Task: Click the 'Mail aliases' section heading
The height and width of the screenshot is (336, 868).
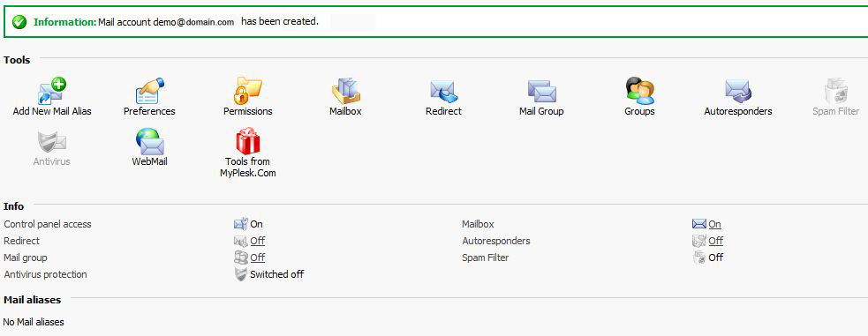Action: 32,300
